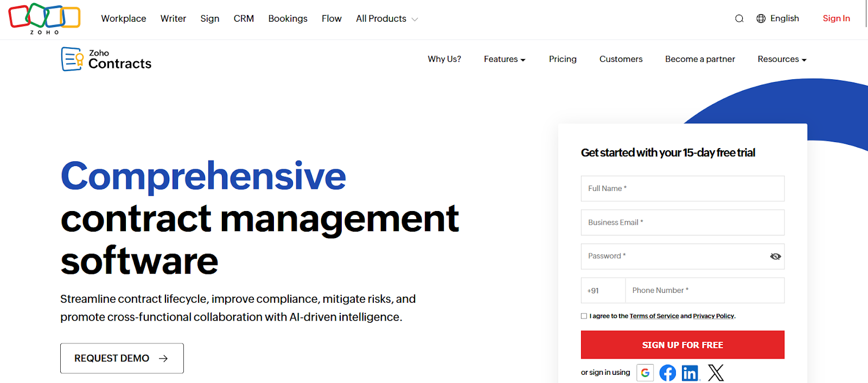This screenshot has height=383, width=868.
Task: Open Writer in top navigation
Action: pyautogui.click(x=173, y=18)
